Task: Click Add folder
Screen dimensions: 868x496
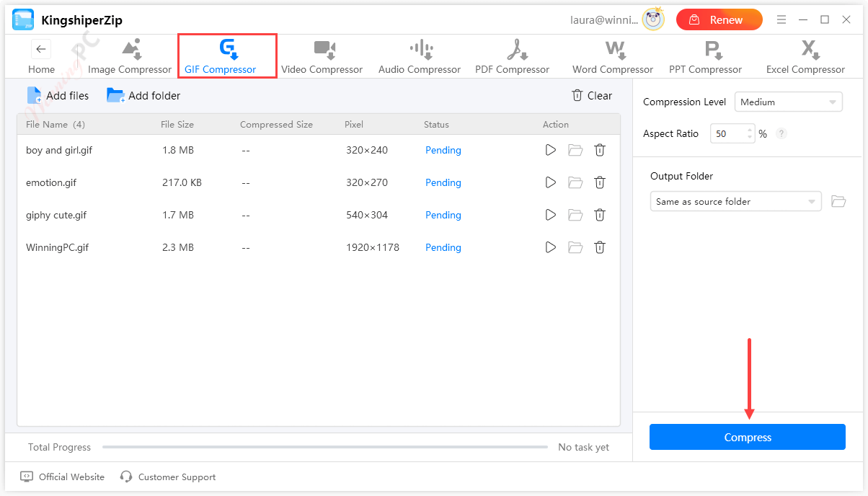Action: [143, 95]
